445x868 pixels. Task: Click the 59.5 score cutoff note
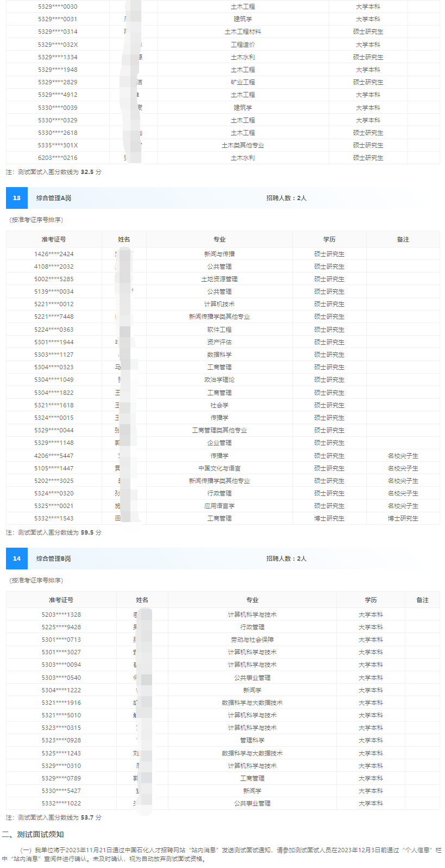(x=54, y=532)
